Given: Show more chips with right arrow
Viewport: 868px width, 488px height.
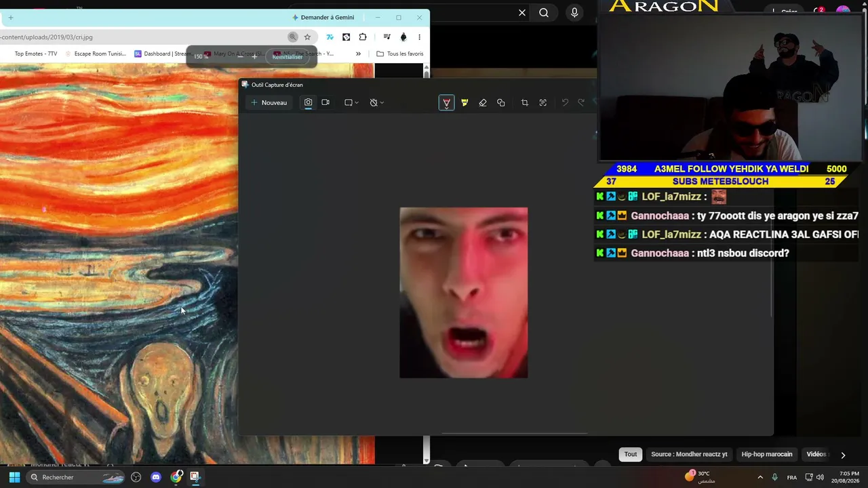Looking at the screenshot, I should click(843, 455).
